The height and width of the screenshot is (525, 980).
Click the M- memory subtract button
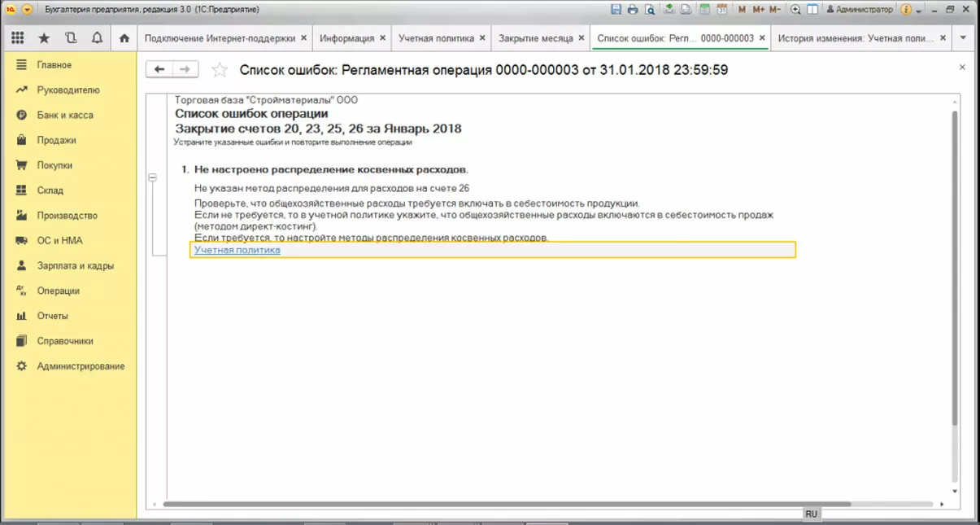click(775, 10)
